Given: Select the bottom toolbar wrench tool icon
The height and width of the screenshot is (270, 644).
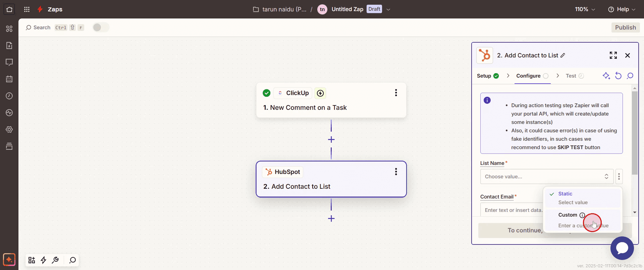Looking at the screenshot, I should tap(56, 260).
